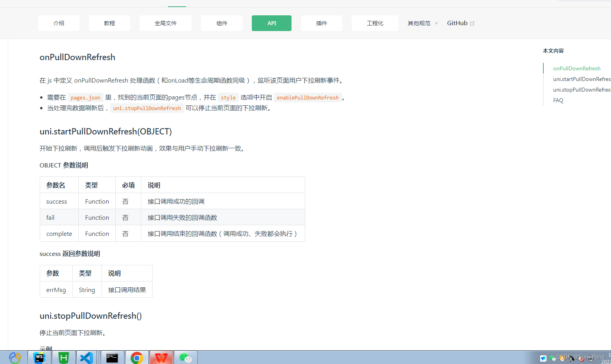611x364 pixels.
Task: Click the GitHub external-link icon
Action: point(473,22)
